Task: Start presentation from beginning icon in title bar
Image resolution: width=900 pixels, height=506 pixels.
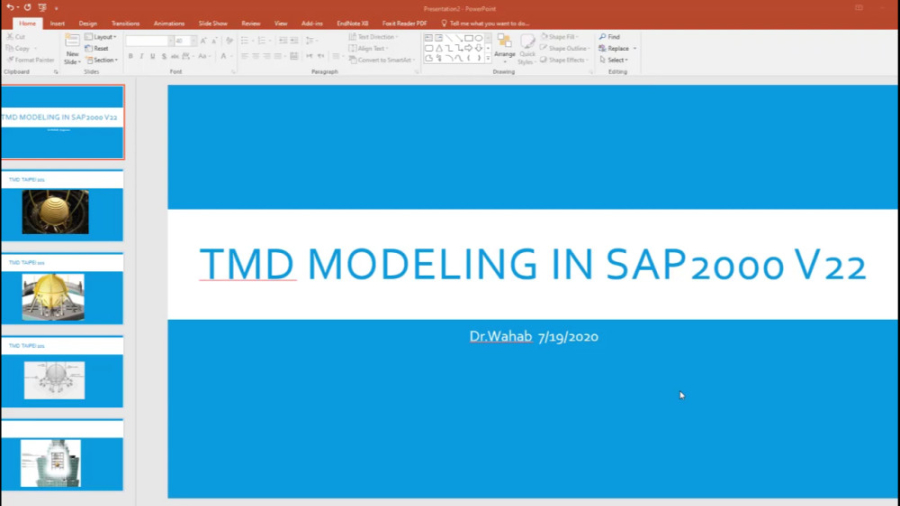Action: tap(42, 7)
